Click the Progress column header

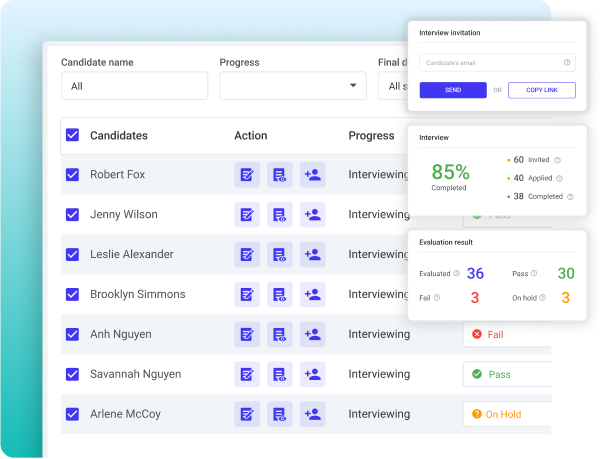(371, 136)
